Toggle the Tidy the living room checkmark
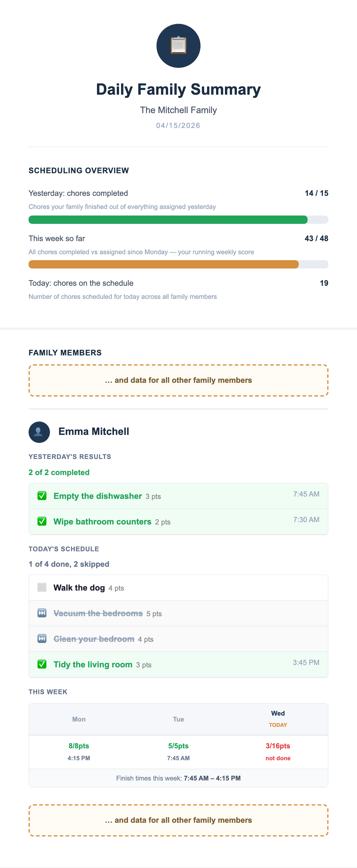 (42, 664)
